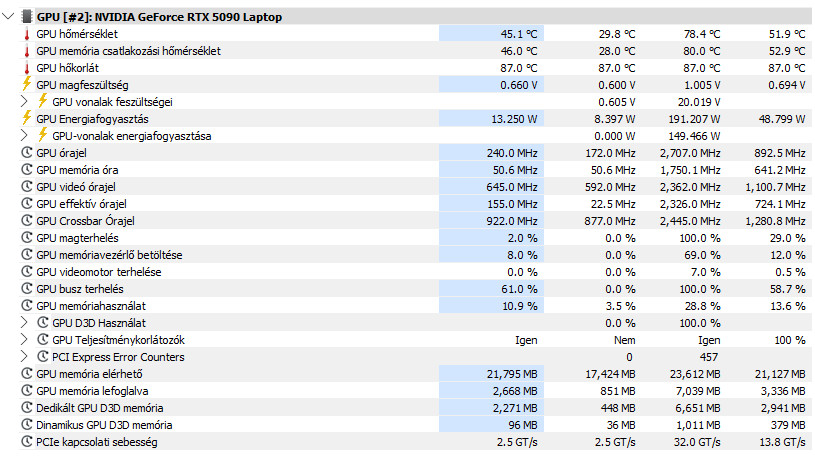Click clock icon next to GPU magterhelés
The height and width of the screenshot is (458, 815).
point(27,238)
